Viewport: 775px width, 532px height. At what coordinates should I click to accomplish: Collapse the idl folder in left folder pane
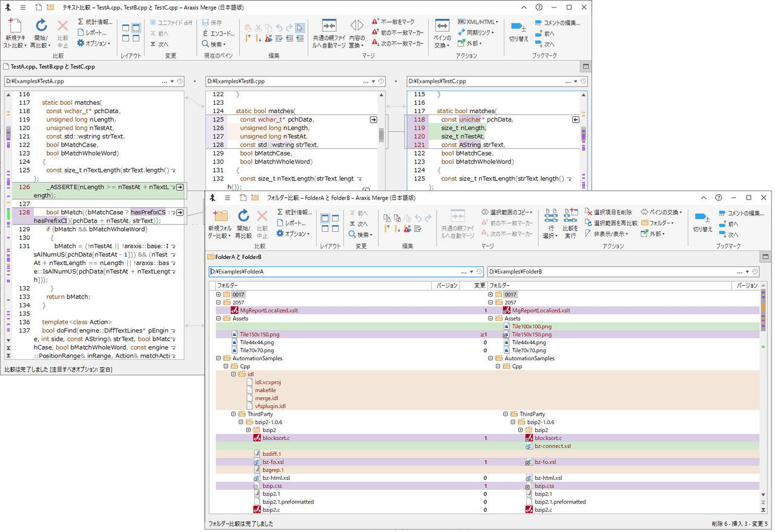coord(233,374)
